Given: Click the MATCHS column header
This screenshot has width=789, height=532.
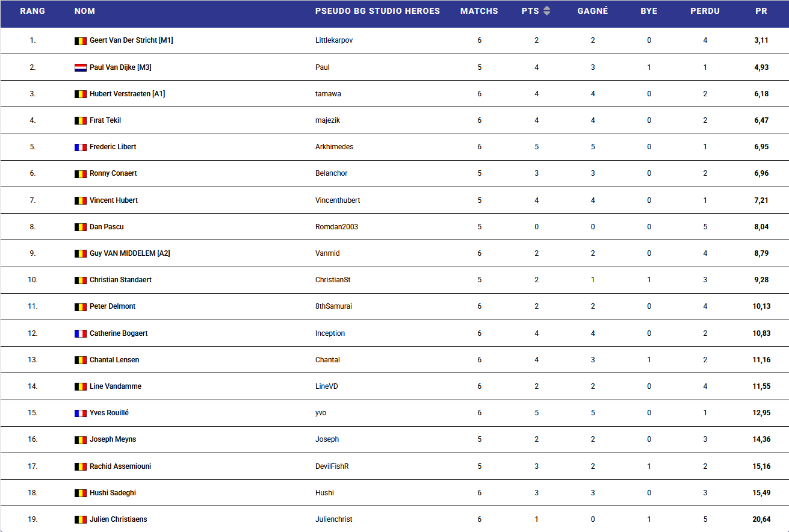Looking at the screenshot, I should tap(479, 11).
